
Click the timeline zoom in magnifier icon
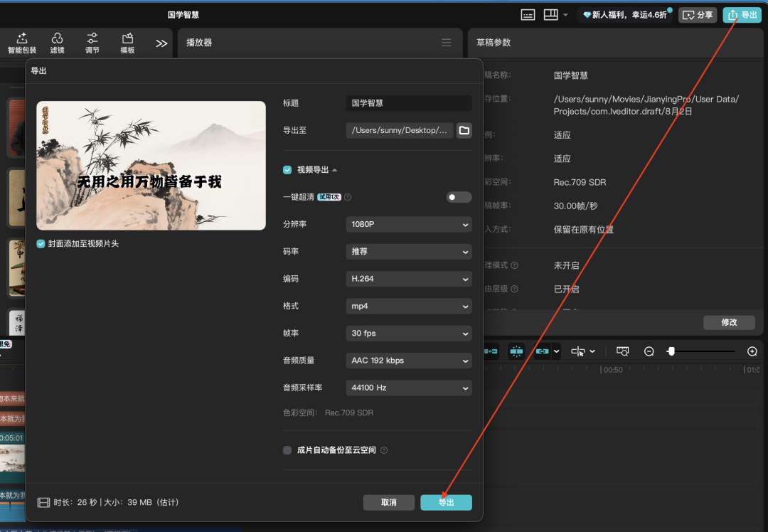tap(752, 351)
